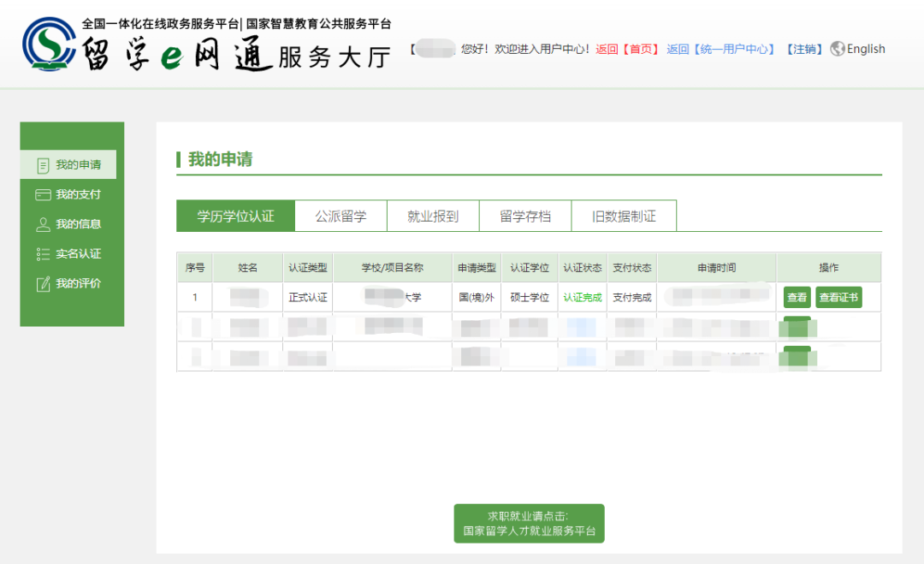Click the 返回【首页】 link
The width and height of the screenshot is (924, 564).
pyautogui.click(x=628, y=49)
